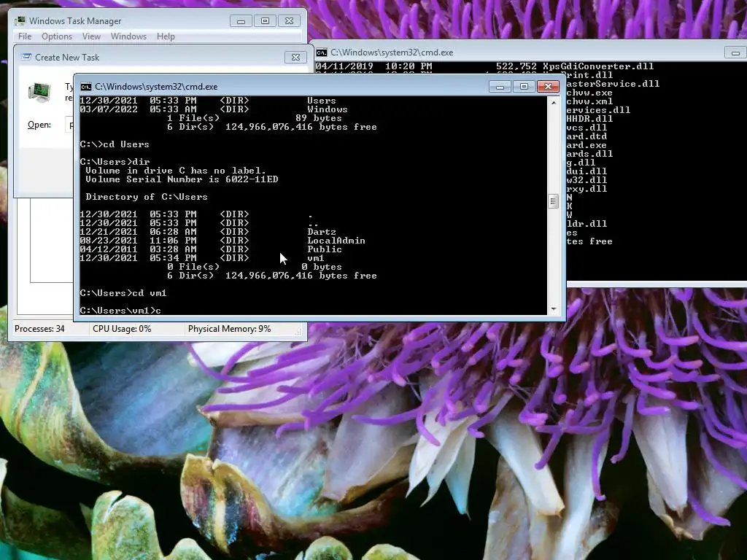Open the Windows menu in Task Manager
Viewport: 747px width, 560px height.
128,36
